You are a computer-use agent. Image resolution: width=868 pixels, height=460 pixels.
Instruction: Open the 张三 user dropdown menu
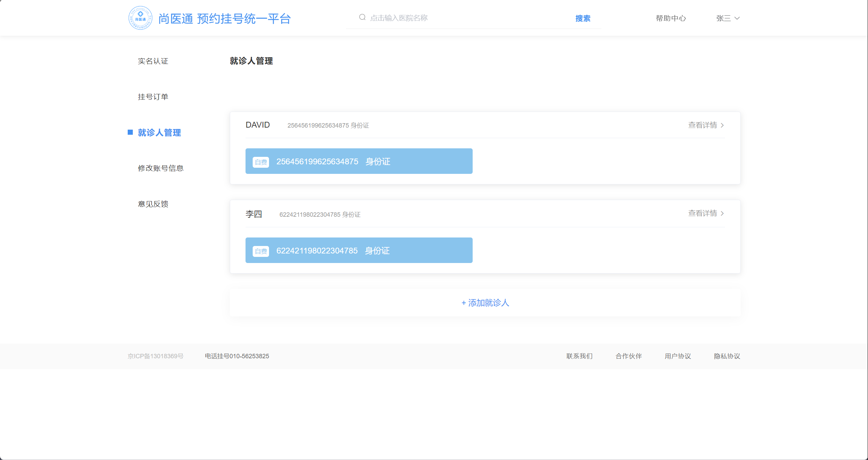click(728, 18)
